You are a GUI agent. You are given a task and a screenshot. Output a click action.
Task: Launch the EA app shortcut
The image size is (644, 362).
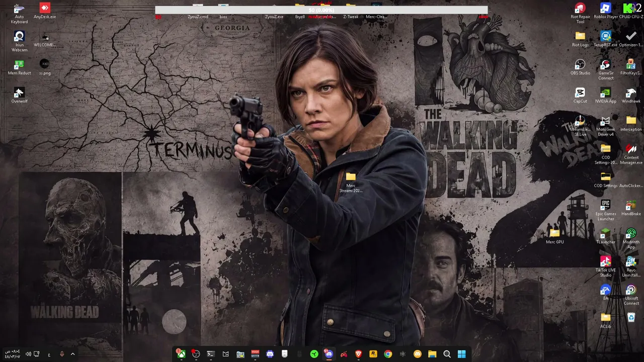[x=606, y=293]
